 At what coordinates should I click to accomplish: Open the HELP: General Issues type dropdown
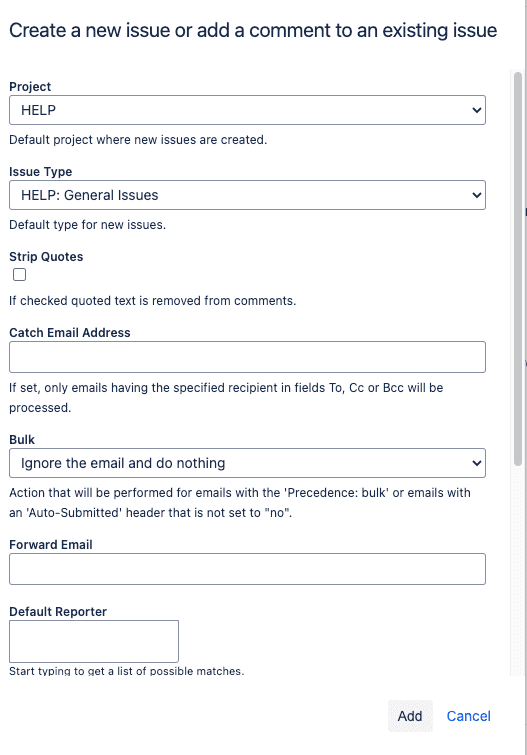[247, 195]
